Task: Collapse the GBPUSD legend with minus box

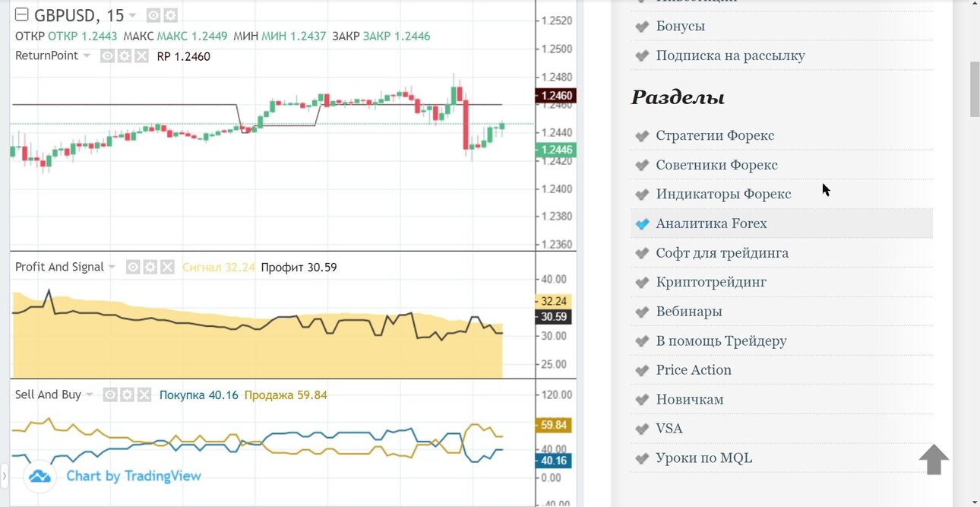Action: pyautogui.click(x=22, y=15)
